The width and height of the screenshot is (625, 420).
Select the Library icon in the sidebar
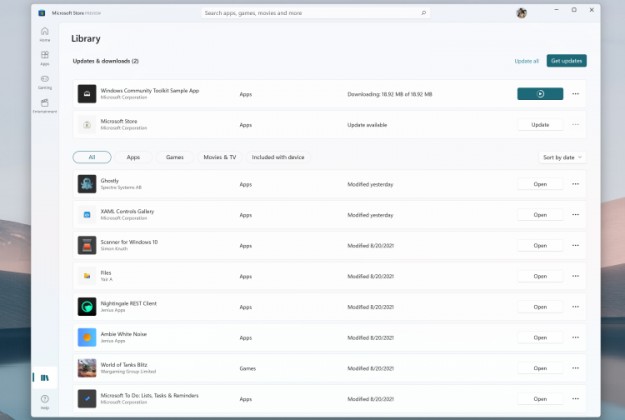point(45,377)
